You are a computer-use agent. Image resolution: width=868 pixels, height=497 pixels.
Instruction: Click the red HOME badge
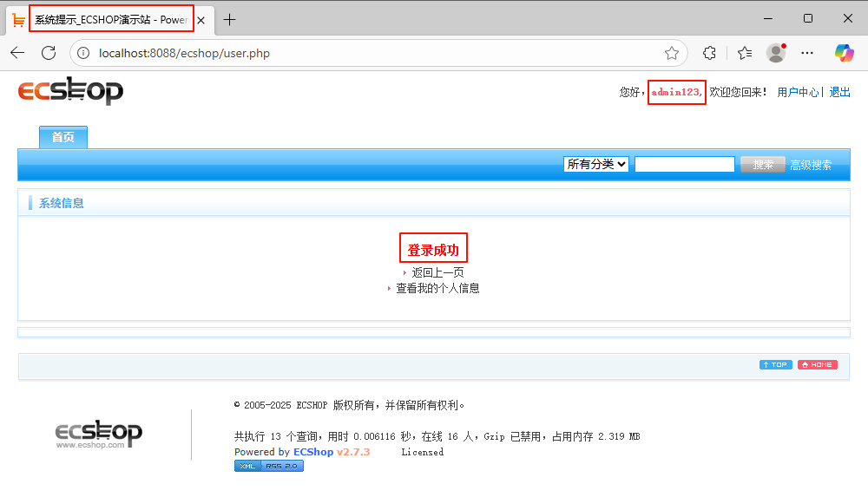point(817,364)
